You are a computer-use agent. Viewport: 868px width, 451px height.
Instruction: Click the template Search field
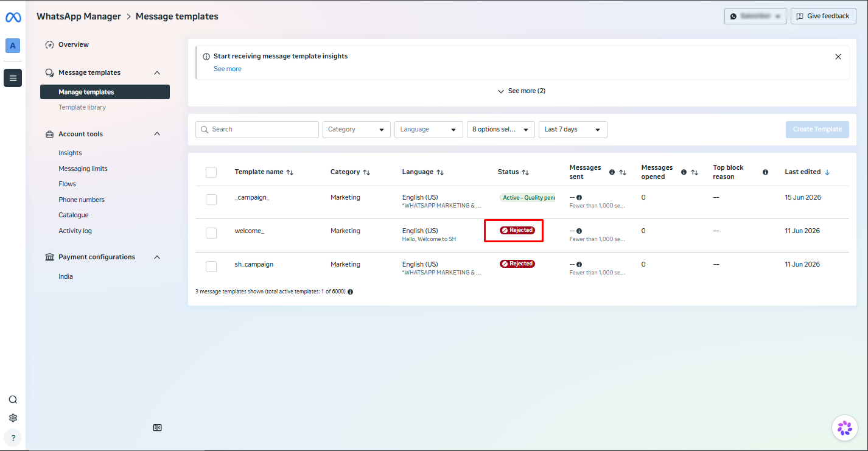pyautogui.click(x=257, y=130)
